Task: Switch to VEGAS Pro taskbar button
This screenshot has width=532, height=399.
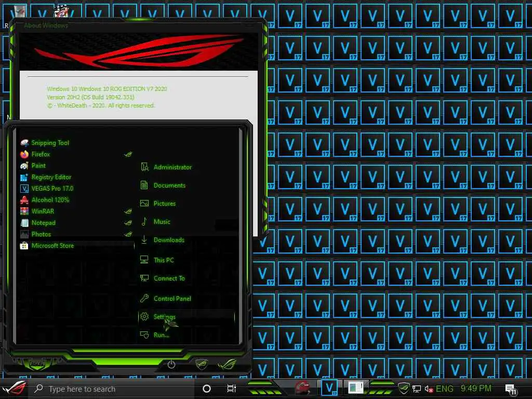Action: click(x=329, y=388)
